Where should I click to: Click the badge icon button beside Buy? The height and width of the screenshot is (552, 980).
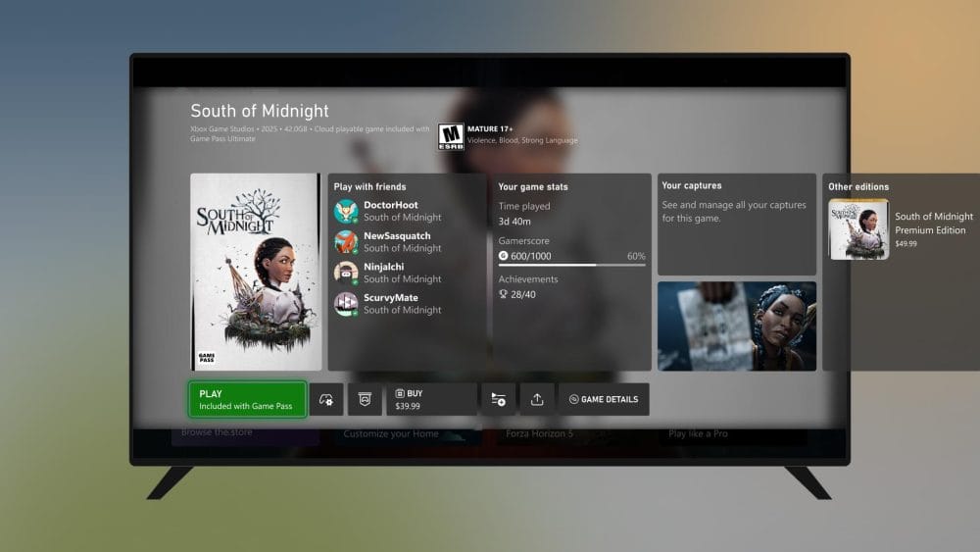coord(366,399)
